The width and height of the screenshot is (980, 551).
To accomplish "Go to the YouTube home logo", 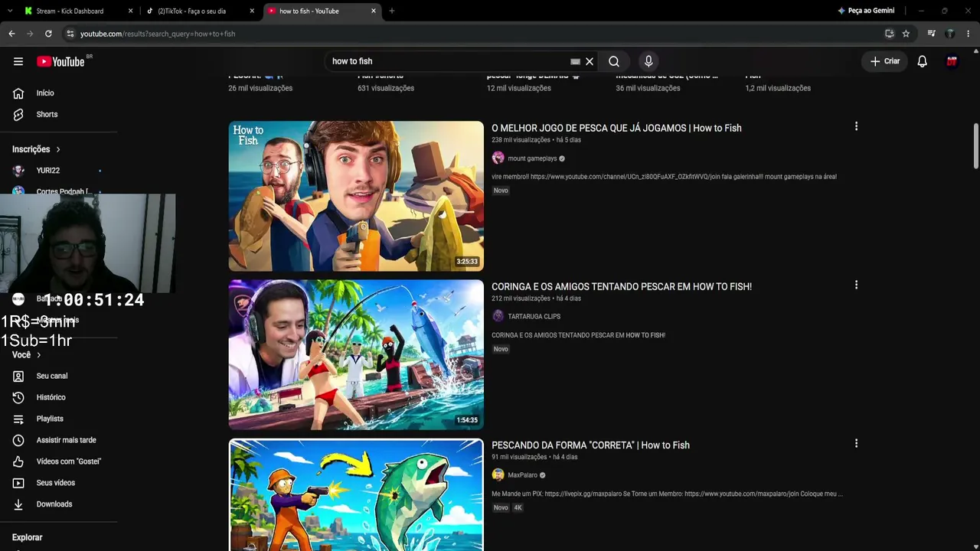I will click(60, 61).
